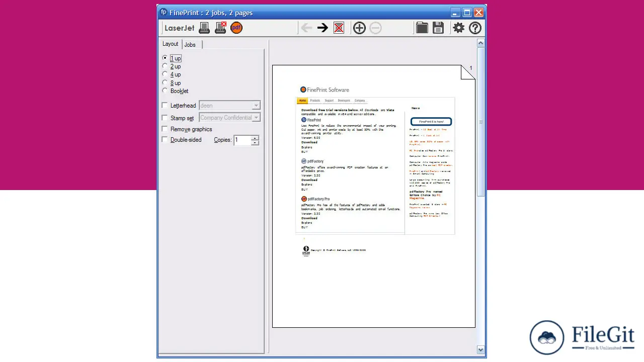Click the delete page icon with red X
Viewport: 644px width, 362px height.
(339, 28)
